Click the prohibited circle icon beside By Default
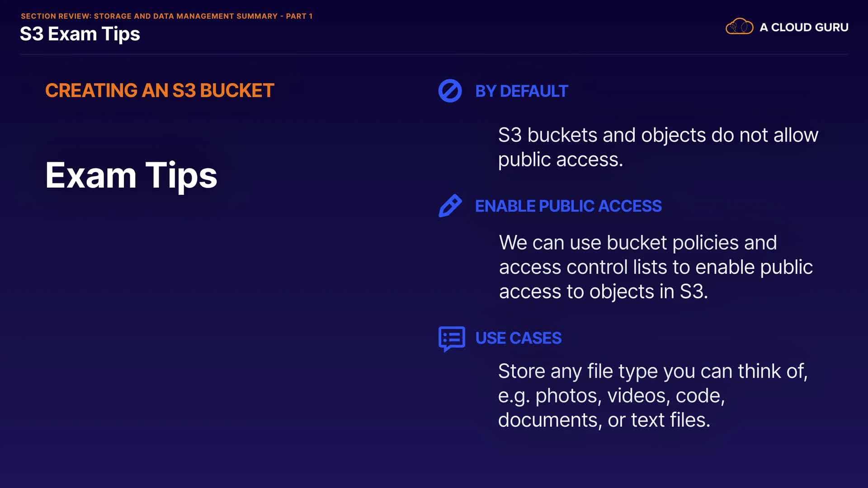This screenshot has width=868, height=488. (450, 91)
